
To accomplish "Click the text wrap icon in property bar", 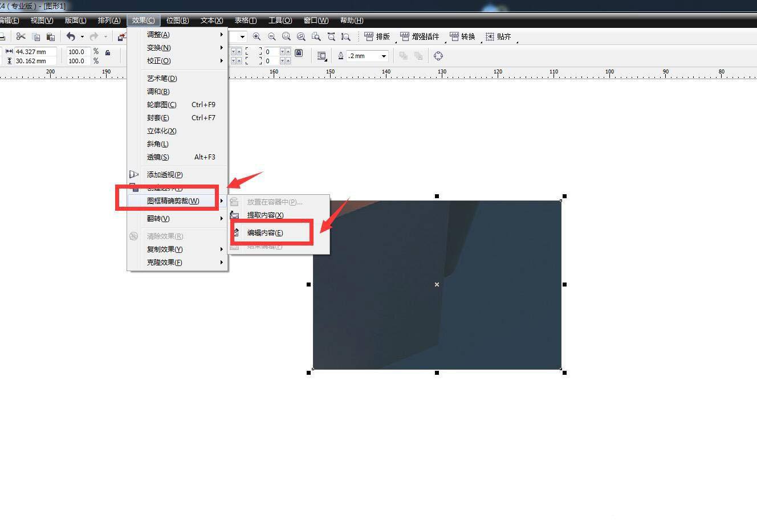I will (x=321, y=56).
